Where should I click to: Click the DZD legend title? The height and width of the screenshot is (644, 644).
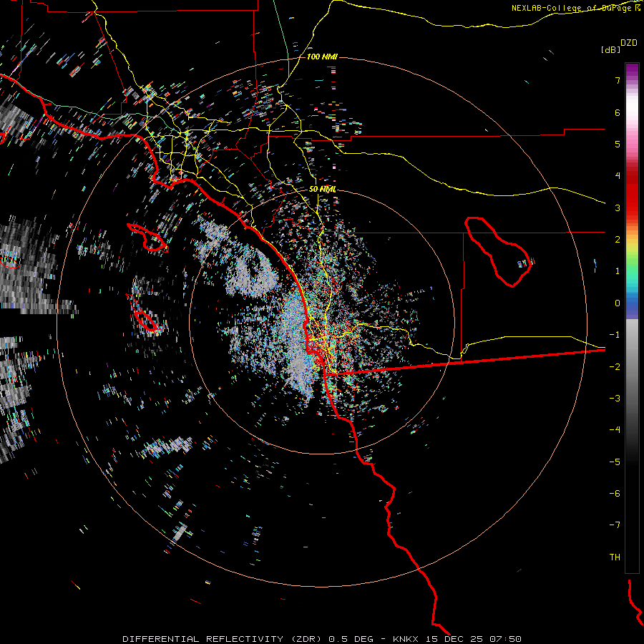click(x=629, y=43)
